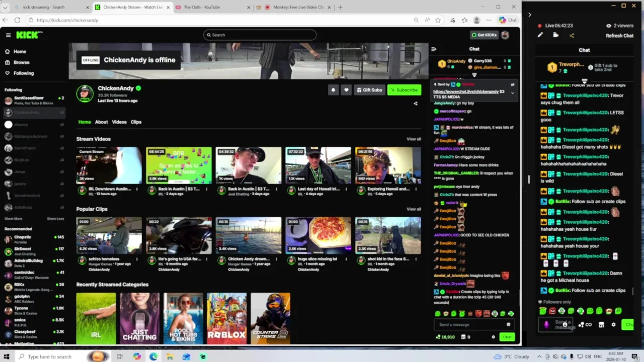Open the huge slice missing lol clip
Image resolution: width=644 pixels, height=362 pixels.
point(318,235)
